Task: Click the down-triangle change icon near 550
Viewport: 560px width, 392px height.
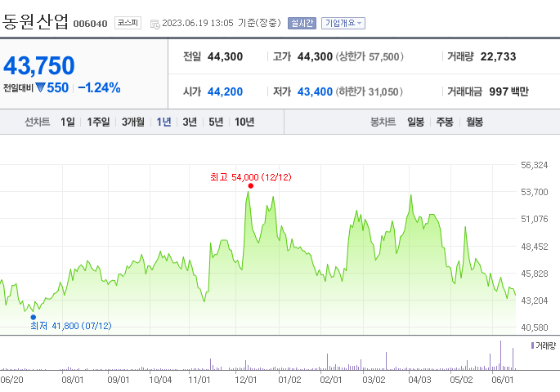Action: pos(40,87)
